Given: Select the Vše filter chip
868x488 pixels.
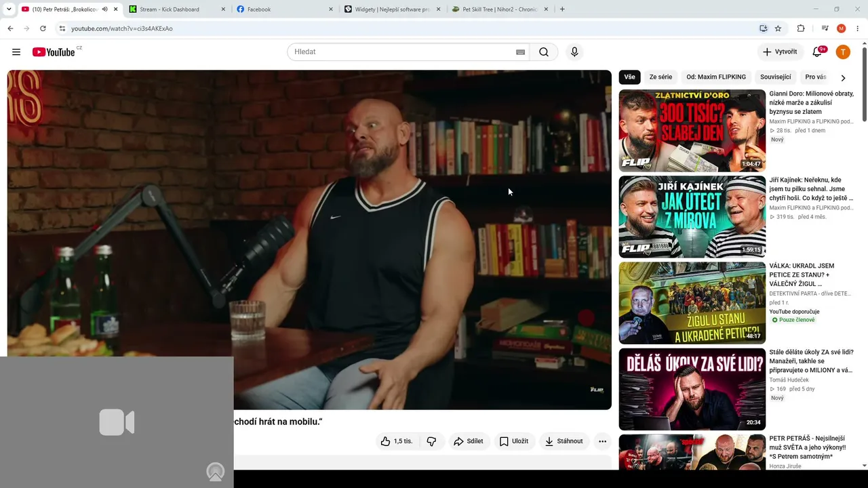Looking at the screenshot, I should [x=629, y=77].
